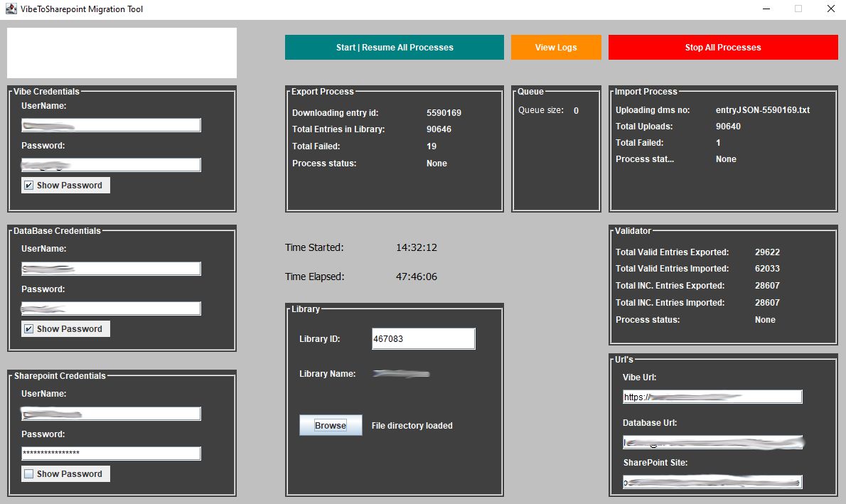Viewport: 846px width, 504px height.
Task: Enable Show Password under Sharepoint Credentials
Action: 28,474
